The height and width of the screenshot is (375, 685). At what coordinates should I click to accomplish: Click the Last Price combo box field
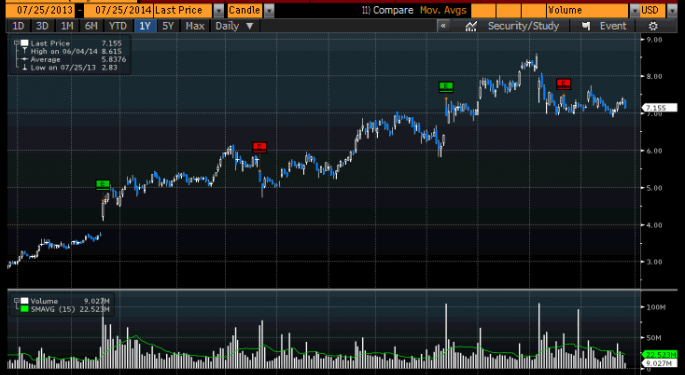(183, 10)
